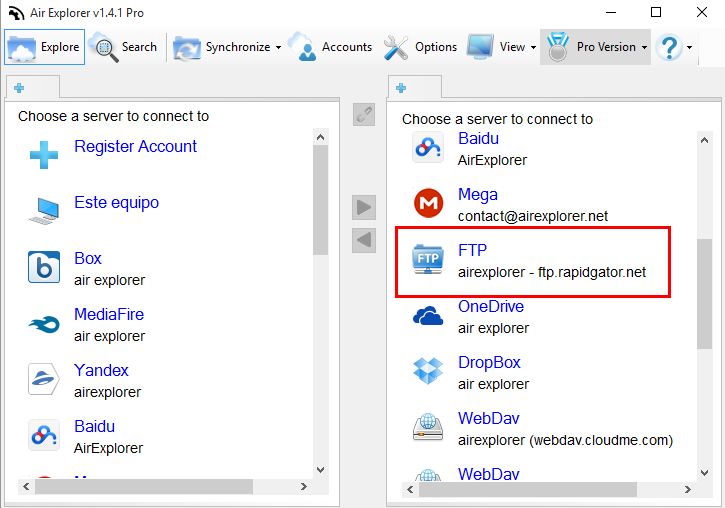Click the WebDav cloudme drive icon

coord(428,427)
